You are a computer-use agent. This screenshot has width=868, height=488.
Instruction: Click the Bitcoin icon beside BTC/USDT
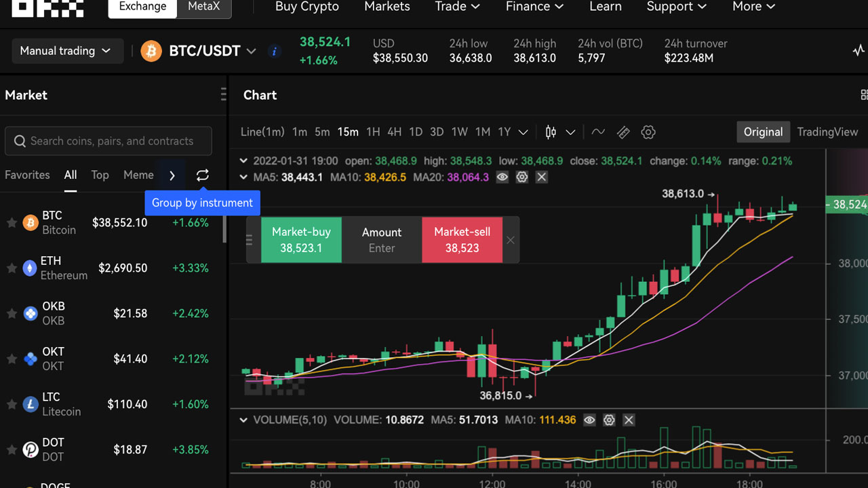tap(151, 51)
